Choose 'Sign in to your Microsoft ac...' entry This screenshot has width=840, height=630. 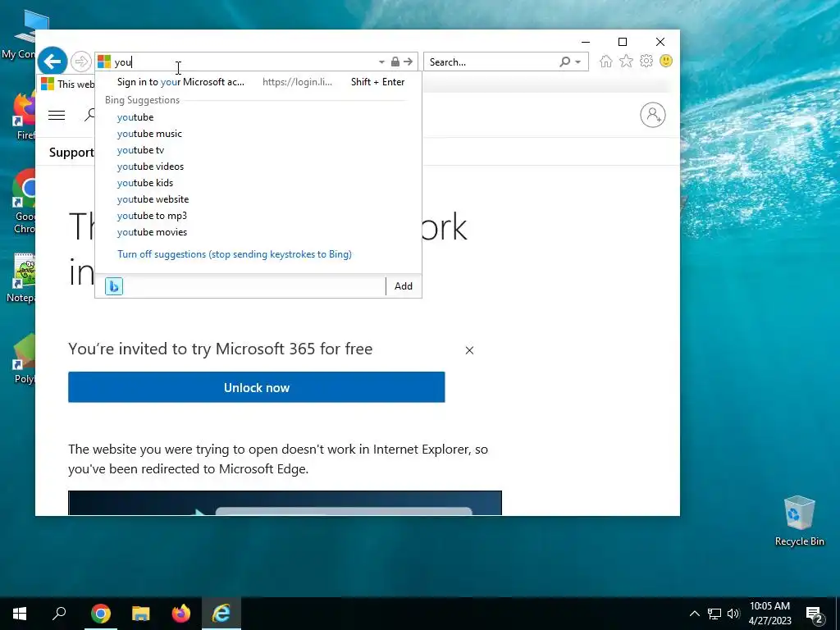[258, 82]
